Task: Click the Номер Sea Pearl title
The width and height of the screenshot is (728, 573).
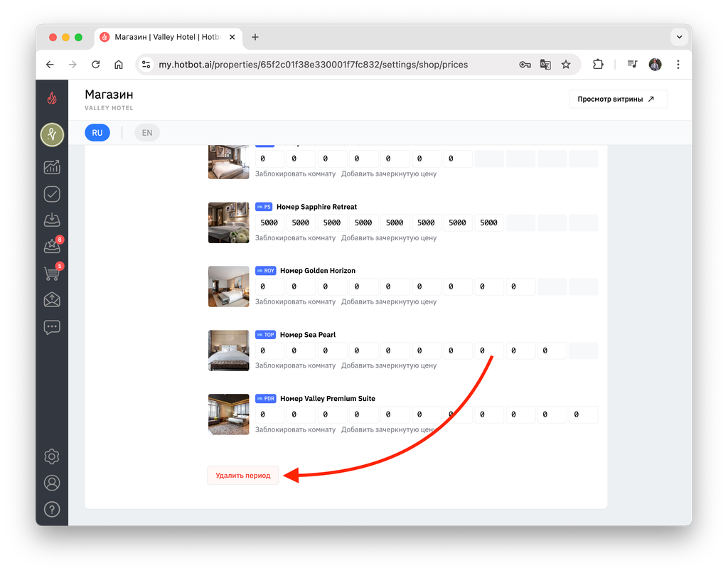Action: pyautogui.click(x=308, y=335)
